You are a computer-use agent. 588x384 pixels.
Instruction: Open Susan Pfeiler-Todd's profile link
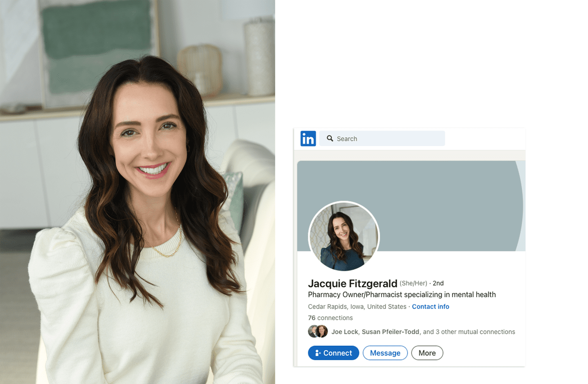[390, 332]
